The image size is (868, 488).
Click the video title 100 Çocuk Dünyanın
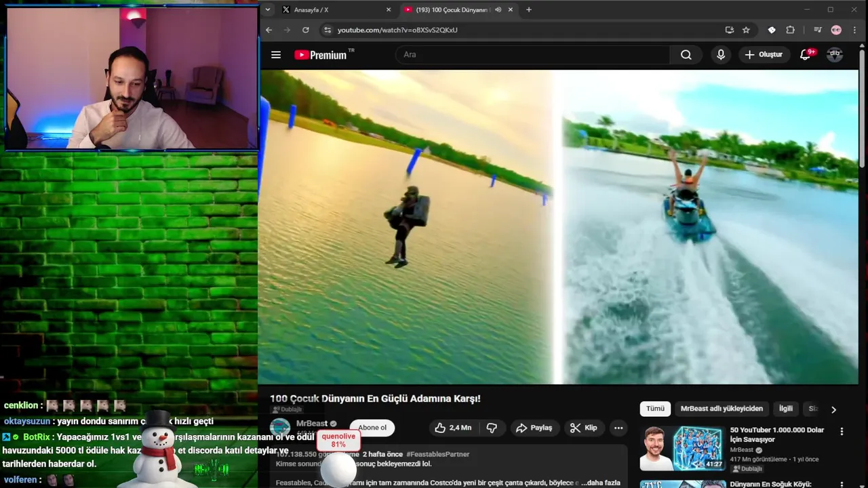(x=375, y=399)
